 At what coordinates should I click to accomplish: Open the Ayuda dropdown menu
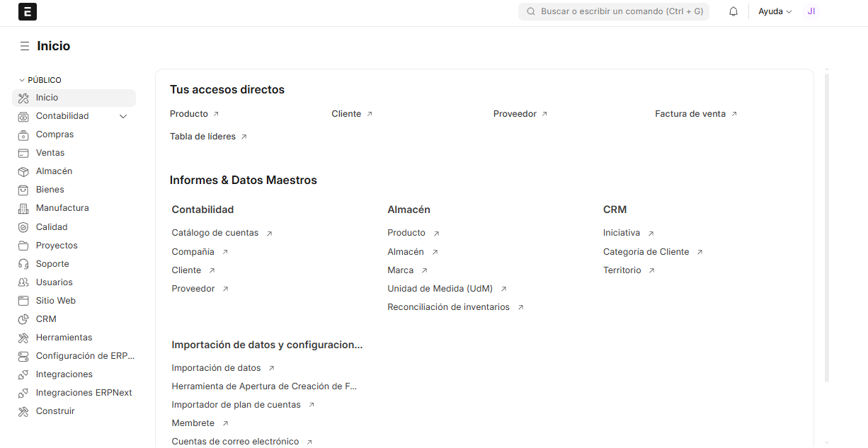click(x=775, y=12)
